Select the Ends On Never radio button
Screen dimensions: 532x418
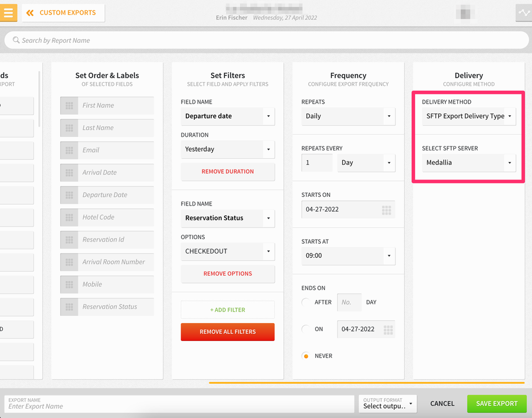[306, 356]
